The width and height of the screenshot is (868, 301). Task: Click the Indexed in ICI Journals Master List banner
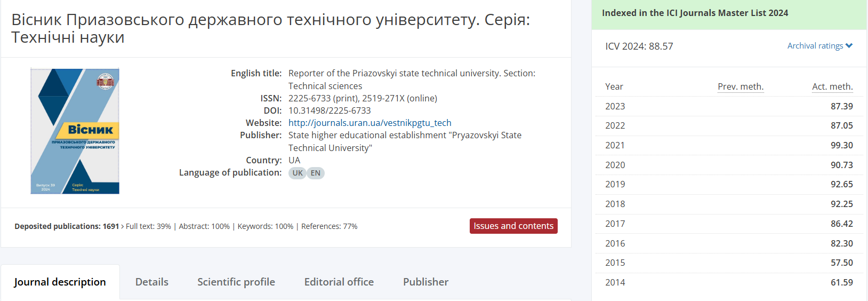[695, 13]
